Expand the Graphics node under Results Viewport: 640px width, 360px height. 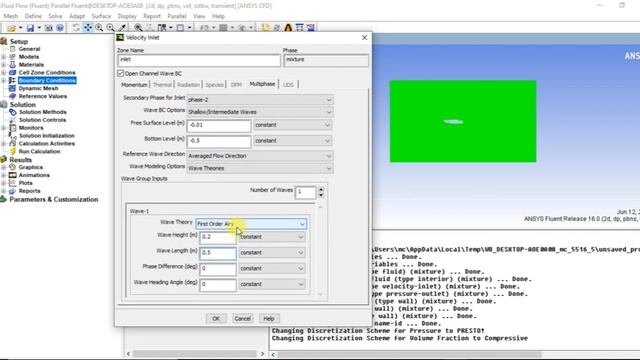pos(4,167)
